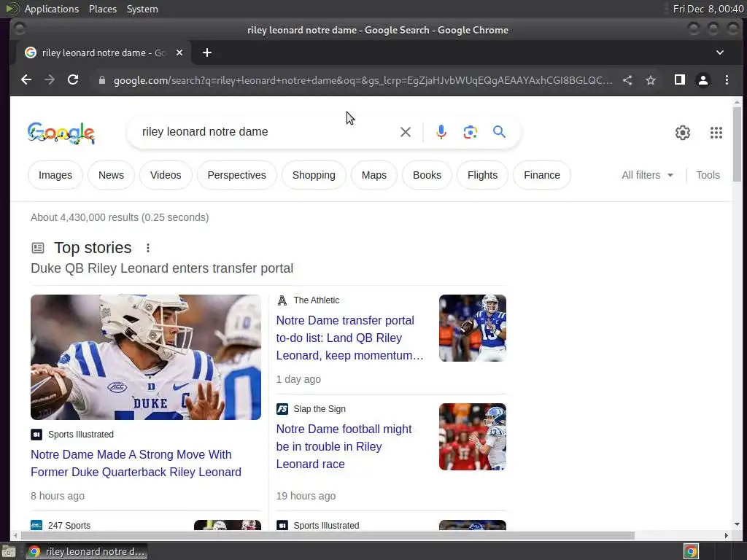Click the horizontal page scrollbar
Viewport: 747px width, 560px height.
(x=328, y=536)
